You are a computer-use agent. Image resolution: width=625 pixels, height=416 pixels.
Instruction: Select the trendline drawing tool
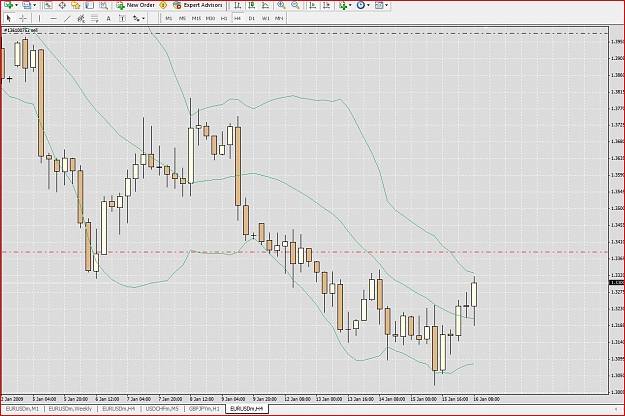(67, 18)
